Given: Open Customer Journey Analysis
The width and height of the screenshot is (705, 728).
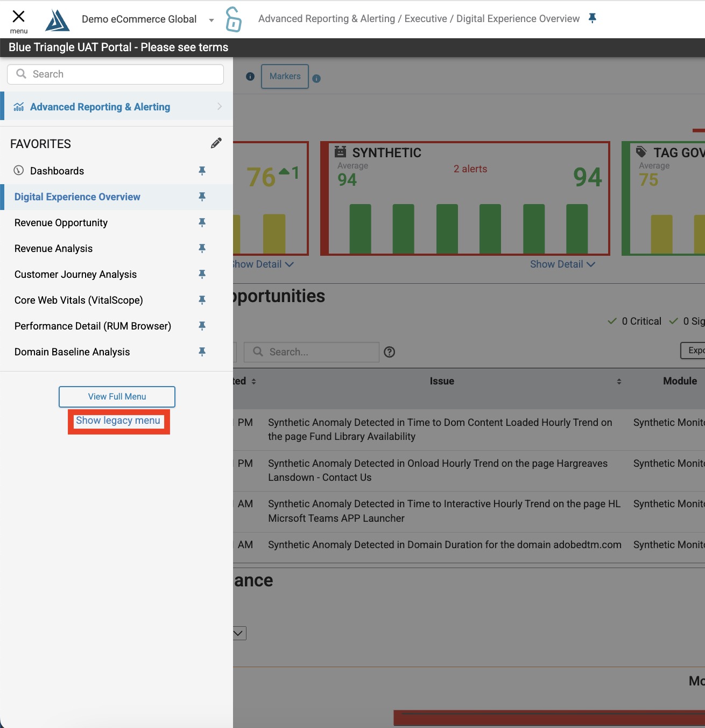Looking at the screenshot, I should click(75, 274).
